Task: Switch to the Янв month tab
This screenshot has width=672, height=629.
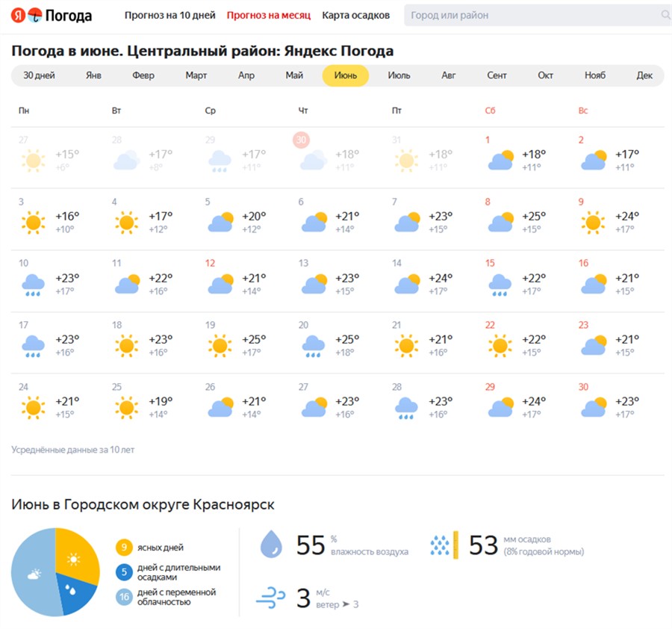Action: pos(93,75)
